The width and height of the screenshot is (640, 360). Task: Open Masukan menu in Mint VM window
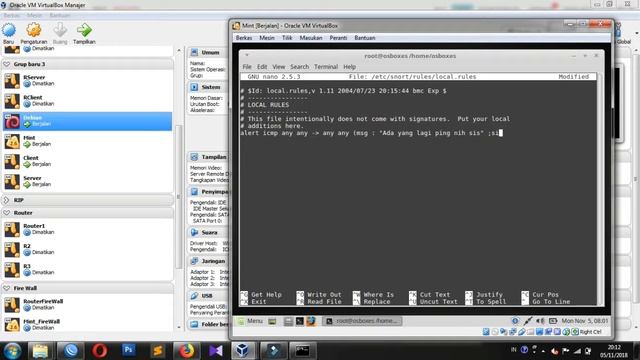click(311, 38)
